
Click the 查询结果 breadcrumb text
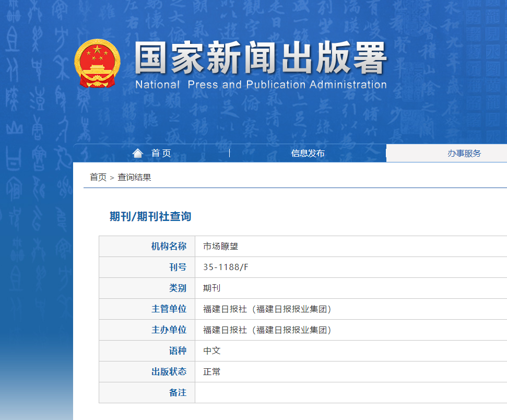click(x=134, y=177)
